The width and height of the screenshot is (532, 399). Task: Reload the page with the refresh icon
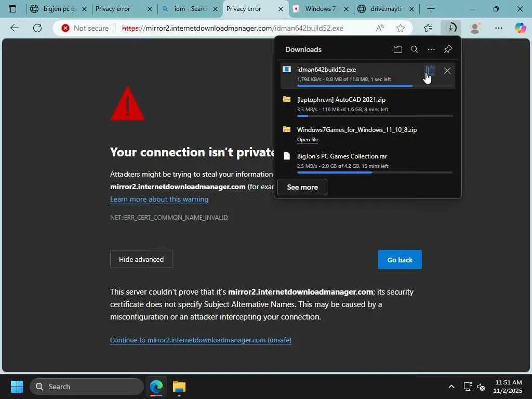point(37,28)
